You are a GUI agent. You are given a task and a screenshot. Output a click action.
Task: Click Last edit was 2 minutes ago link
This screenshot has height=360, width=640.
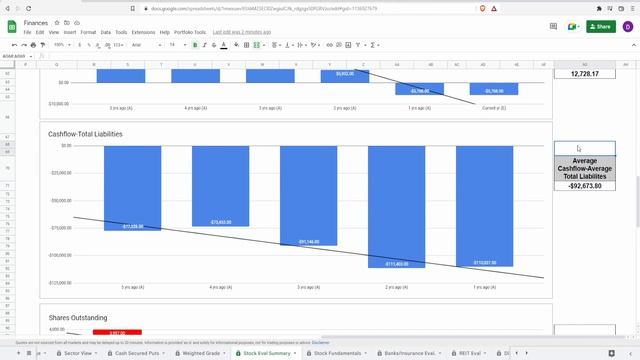pos(242,32)
